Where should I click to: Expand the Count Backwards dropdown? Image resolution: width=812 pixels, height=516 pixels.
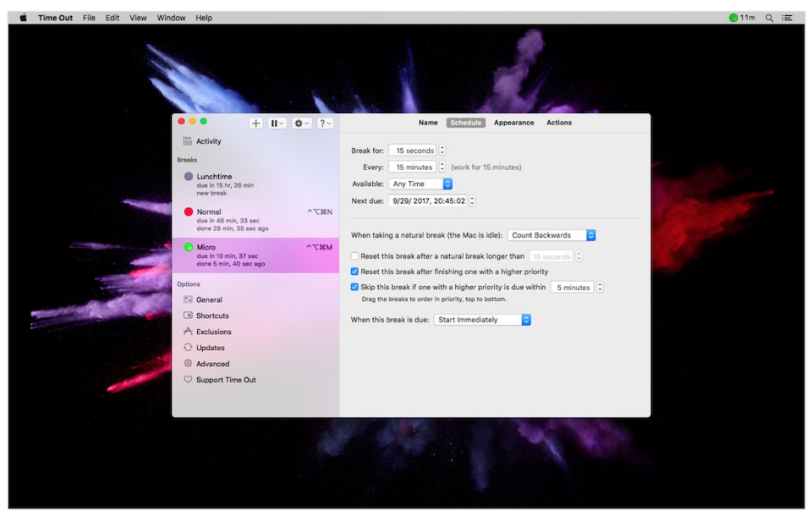(551, 235)
